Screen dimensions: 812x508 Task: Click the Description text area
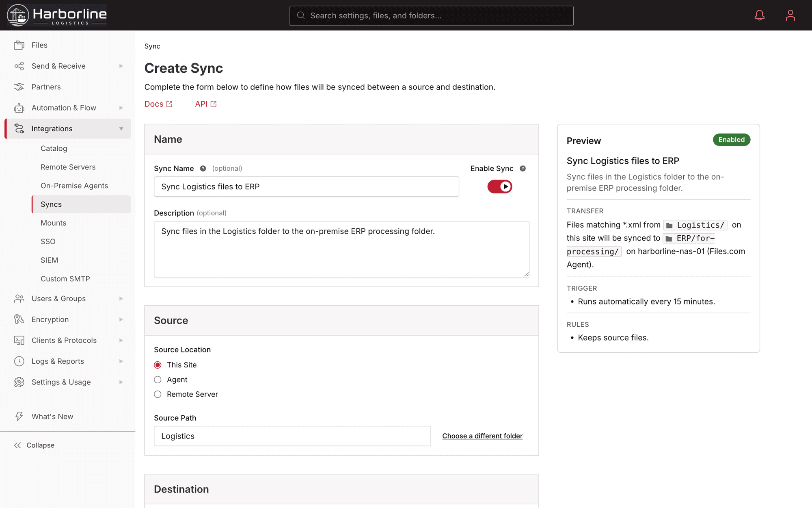click(341, 249)
